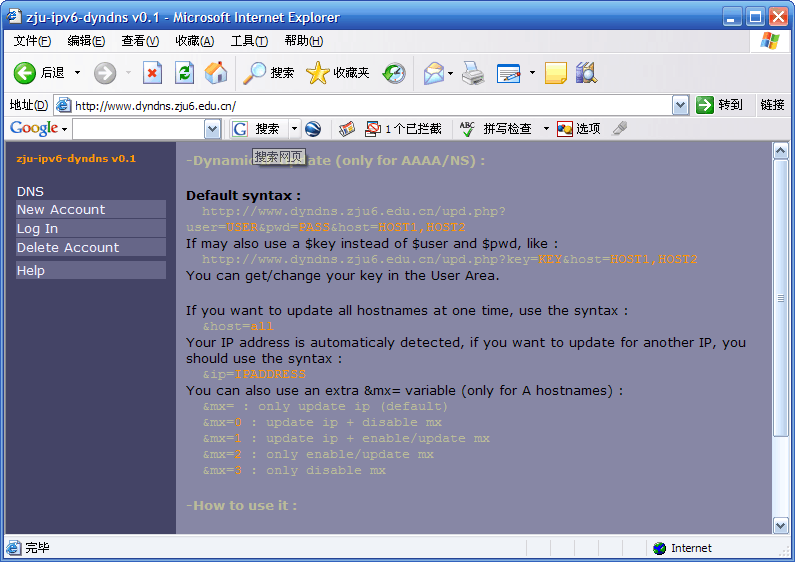Go to the Home page
The height and width of the screenshot is (562, 795).
coord(215,73)
